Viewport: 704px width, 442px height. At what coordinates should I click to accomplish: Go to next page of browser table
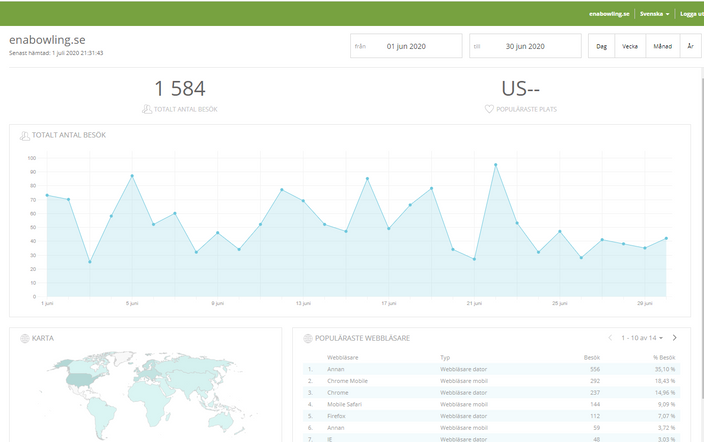tap(674, 338)
